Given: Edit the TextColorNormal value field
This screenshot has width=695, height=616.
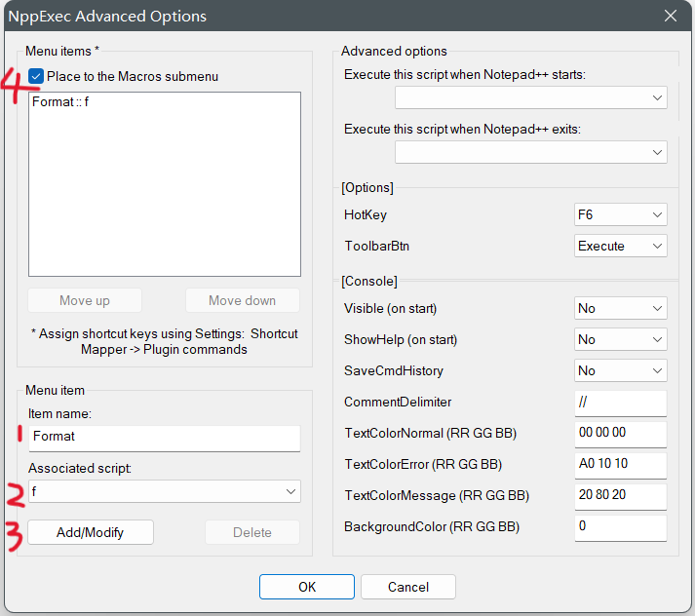Looking at the screenshot, I should tap(621, 434).
